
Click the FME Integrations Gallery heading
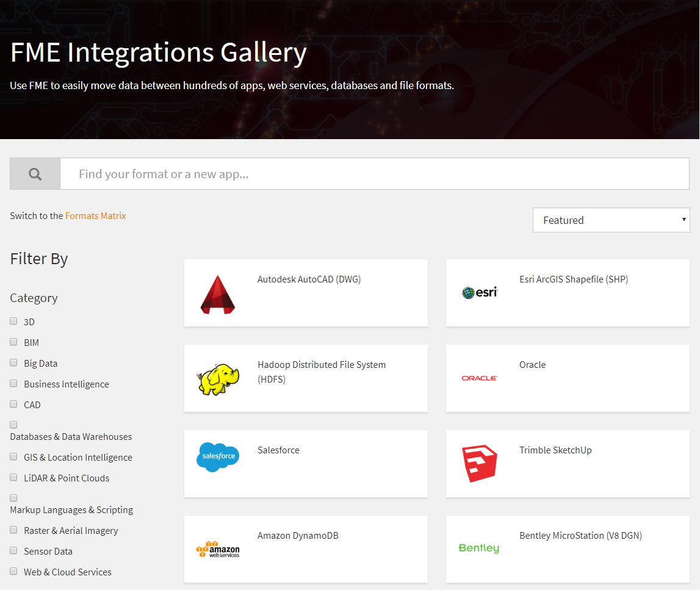[x=159, y=52]
